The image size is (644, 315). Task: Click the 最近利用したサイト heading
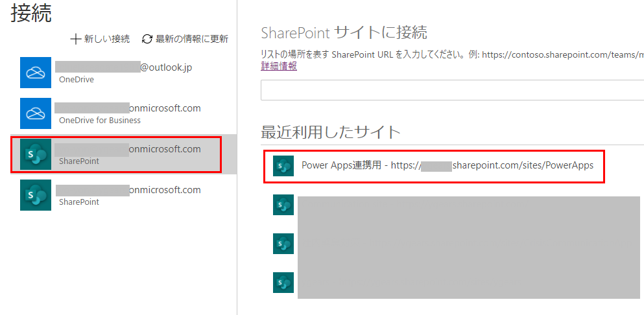(x=331, y=132)
